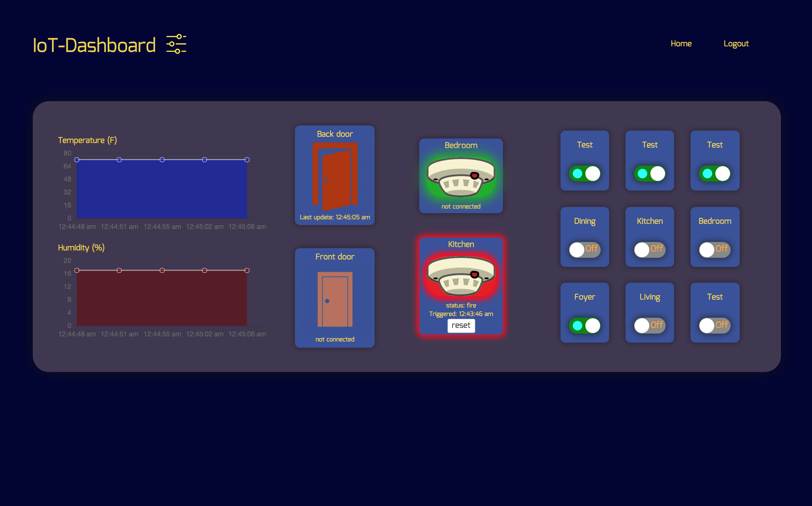Toggle the Dining room light off

[x=584, y=248]
